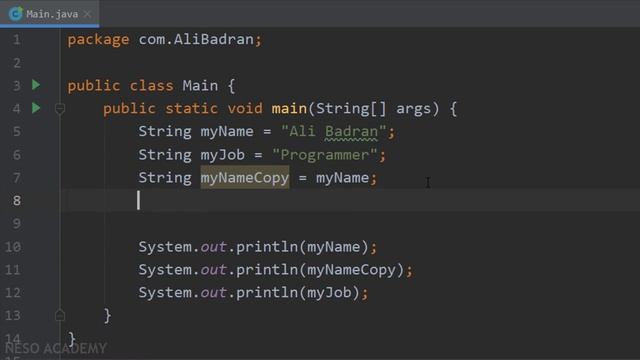
Task: Click the void keyword on line 4
Action: (x=245, y=109)
